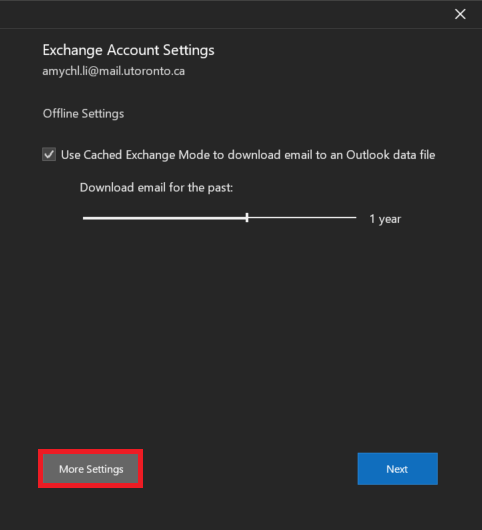Uncheck the Use Cached Exchange Mode checkbox
The width and height of the screenshot is (482, 530).
point(49,154)
